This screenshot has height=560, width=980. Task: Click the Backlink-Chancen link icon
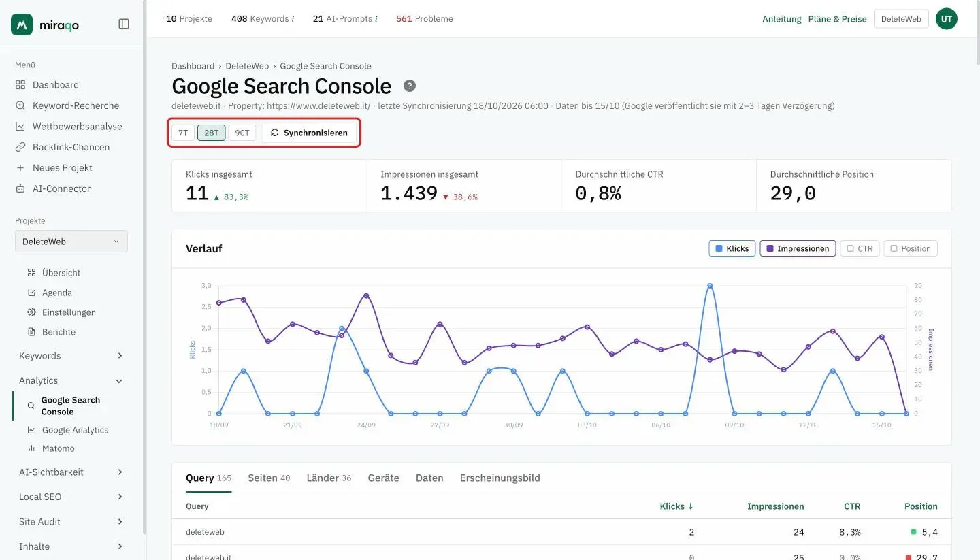(x=20, y=147)
